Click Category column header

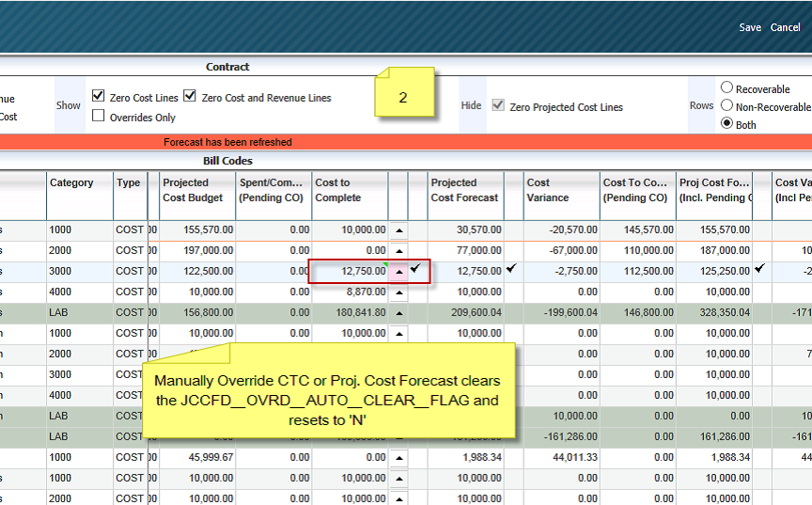pos(80,196)
